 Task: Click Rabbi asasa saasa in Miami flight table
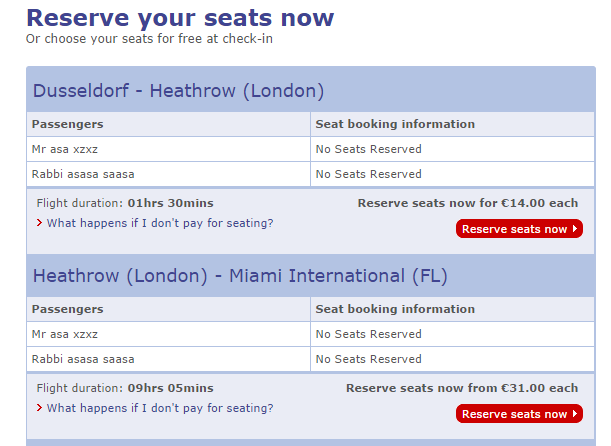(83, 359)
